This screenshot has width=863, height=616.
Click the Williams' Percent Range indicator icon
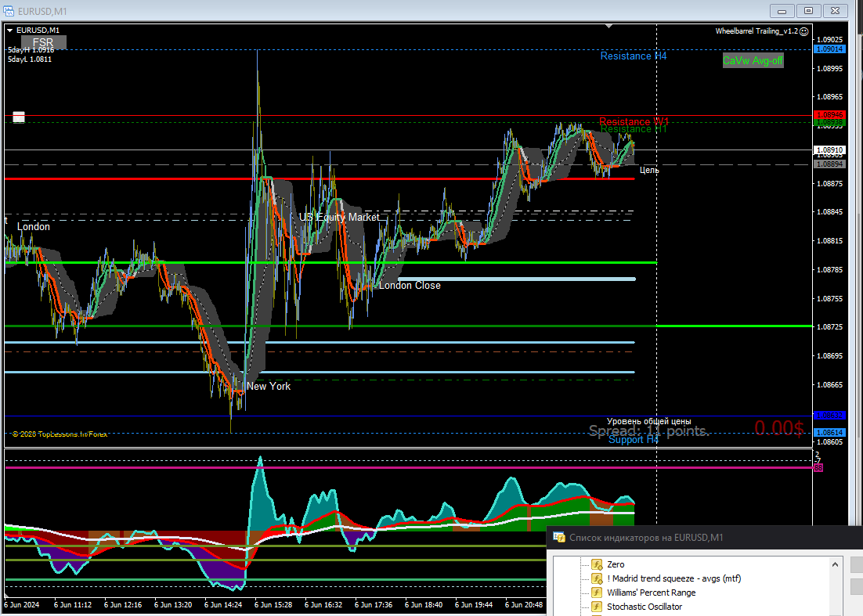(x=597, y=593)
